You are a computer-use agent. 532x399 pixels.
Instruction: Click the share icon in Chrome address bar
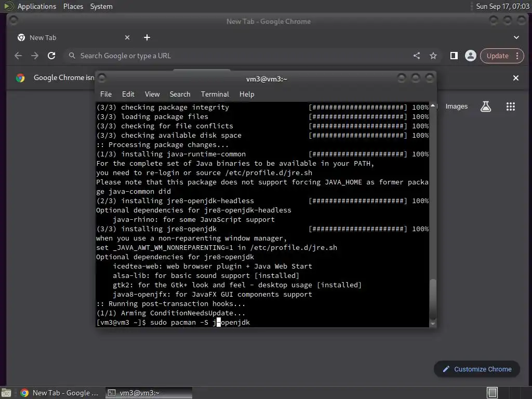(x=417, y=56)
